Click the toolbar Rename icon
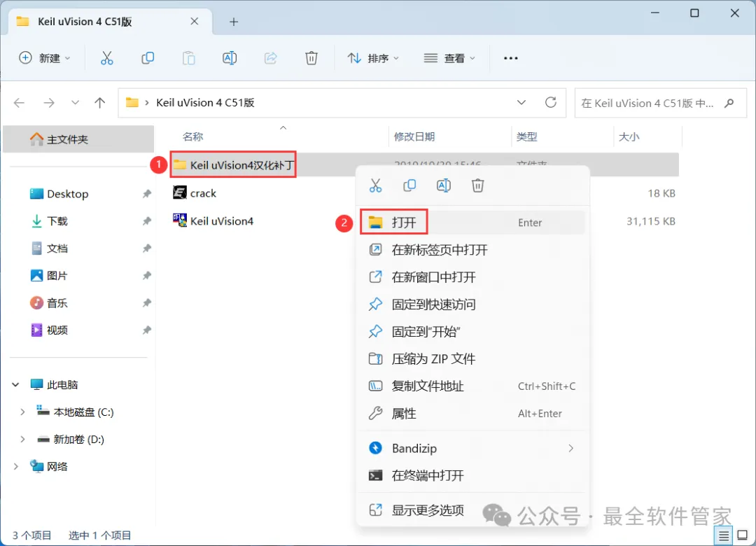Viewport: 756px width, 546px height. pos(230,58)
